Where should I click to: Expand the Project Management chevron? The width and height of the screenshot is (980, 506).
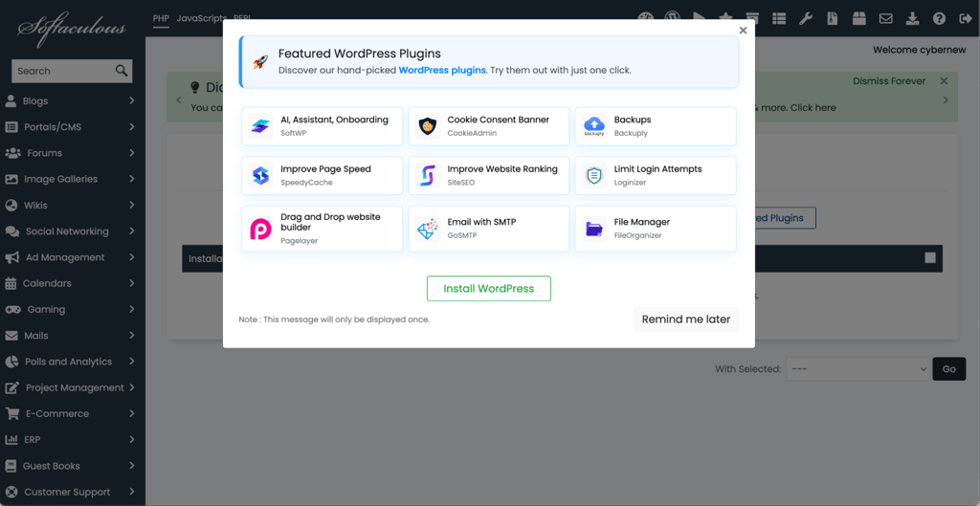(132, 387)
